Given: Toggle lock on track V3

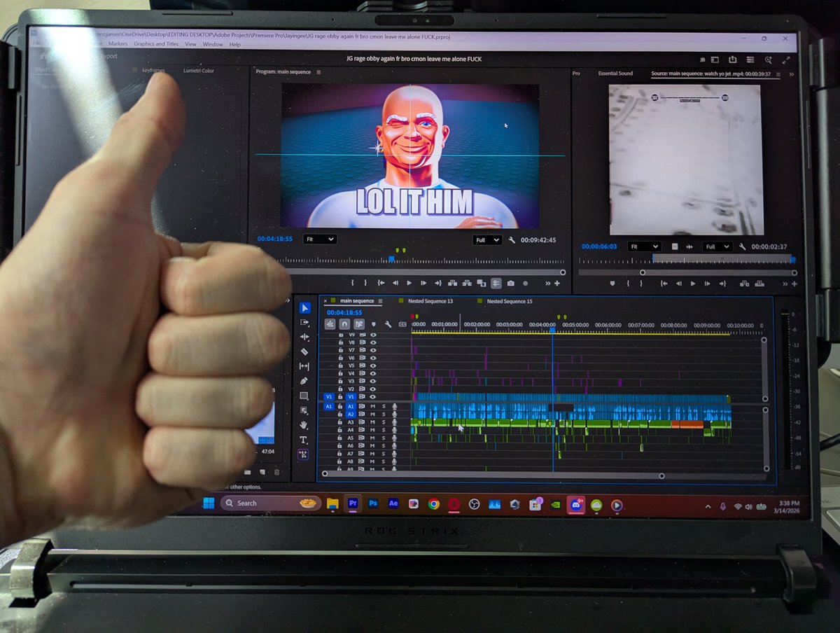Looking at the screenshot, I should point(342,381).
